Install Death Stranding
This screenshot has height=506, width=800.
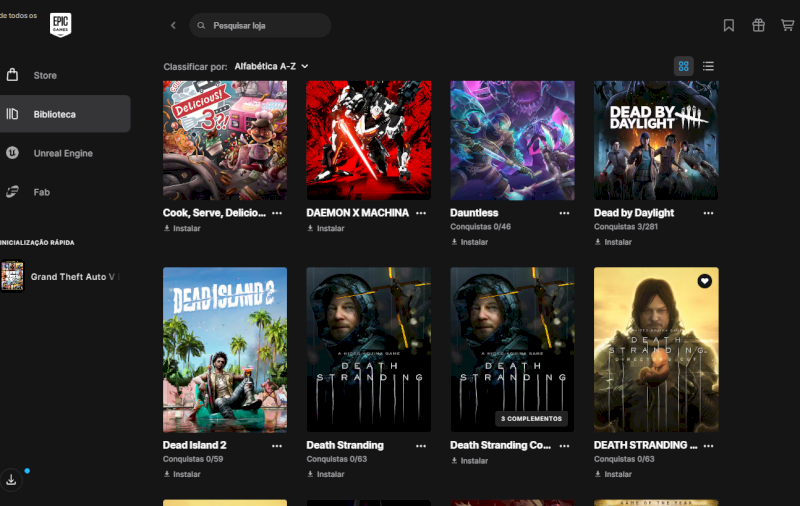tap(326, 474)
